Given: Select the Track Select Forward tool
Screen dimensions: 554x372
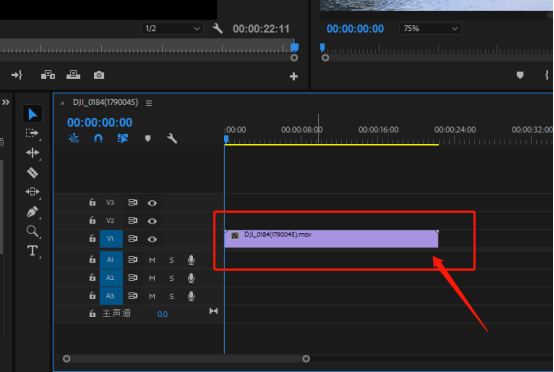Looking at the screenshot, I should [x=33, y=133].
